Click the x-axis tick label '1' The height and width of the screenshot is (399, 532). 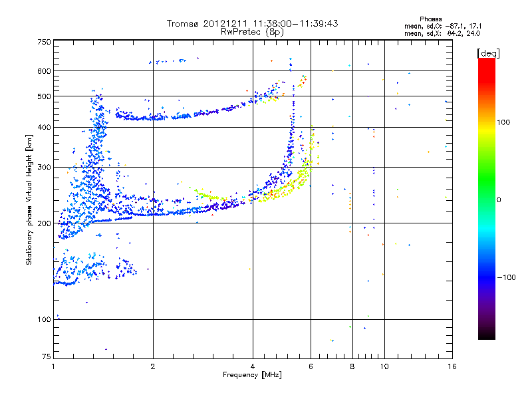tap(53, 366)
